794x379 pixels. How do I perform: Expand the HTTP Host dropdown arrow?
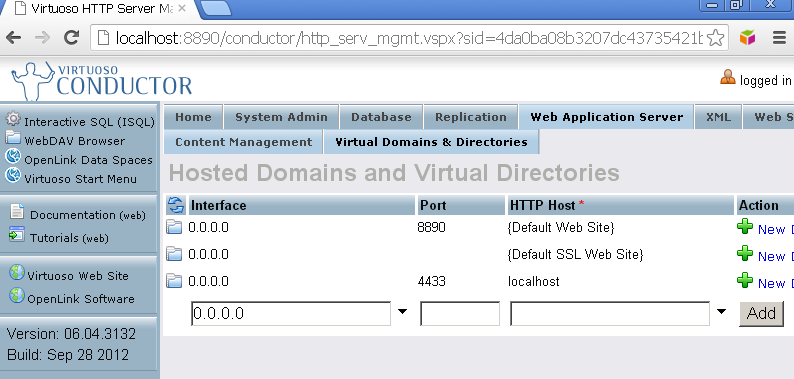coord(721,312)
